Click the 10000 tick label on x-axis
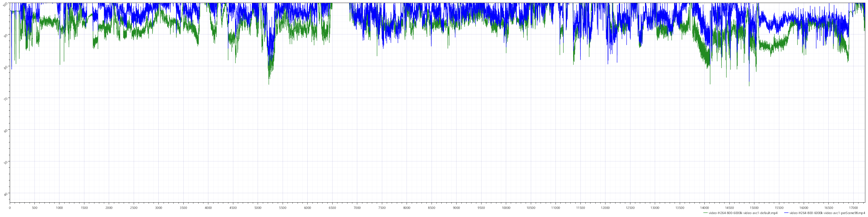The height and width of the screenshot is (217, 868). [x=506, y=208]
